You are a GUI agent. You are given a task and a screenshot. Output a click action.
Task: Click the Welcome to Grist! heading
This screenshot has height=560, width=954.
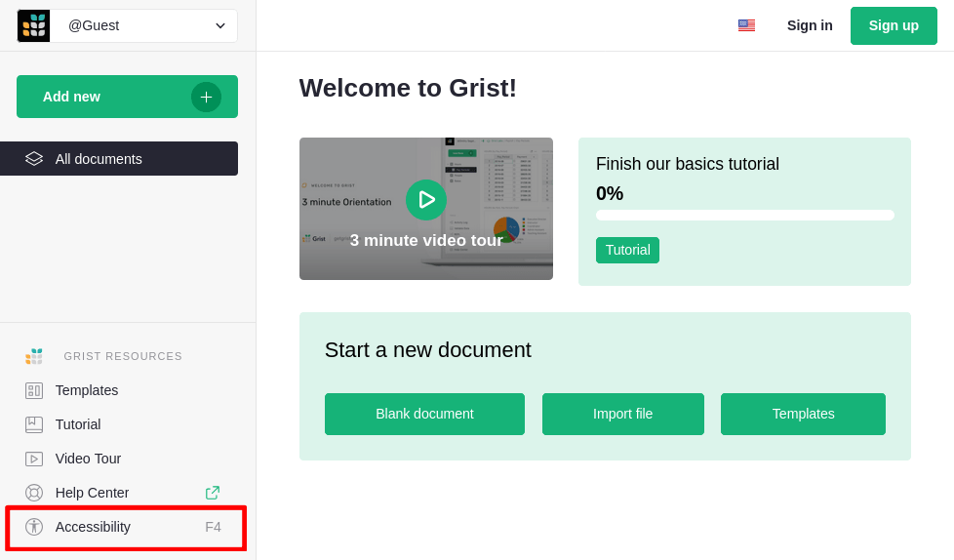pyautogui.click(x=408, y=88)
